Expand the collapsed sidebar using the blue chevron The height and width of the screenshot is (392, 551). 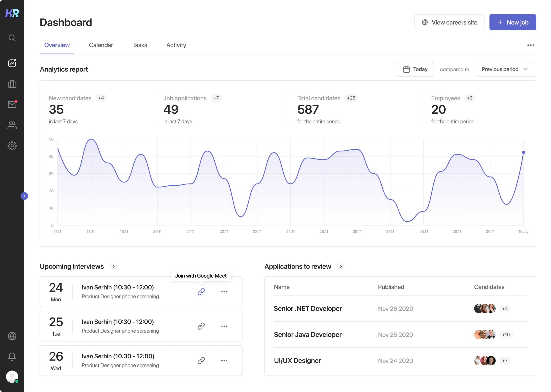coord(24,196)
